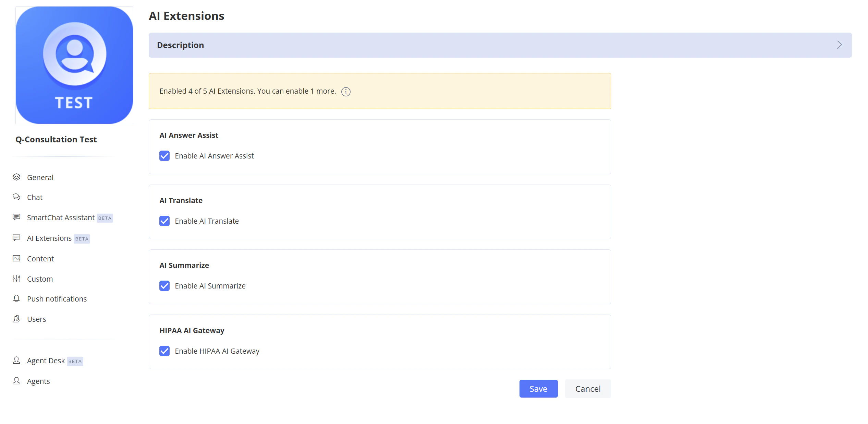
Task: Open Content via the image icon
Action: point(16,258)
